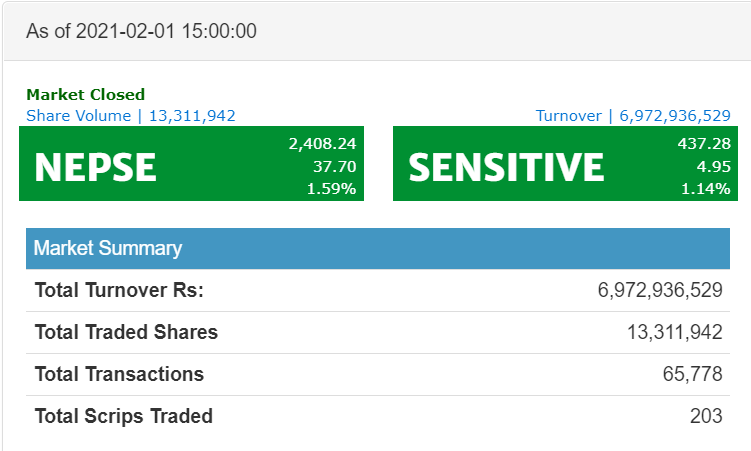Click the SENSITIVE point change 4.95

pos(713,166)
